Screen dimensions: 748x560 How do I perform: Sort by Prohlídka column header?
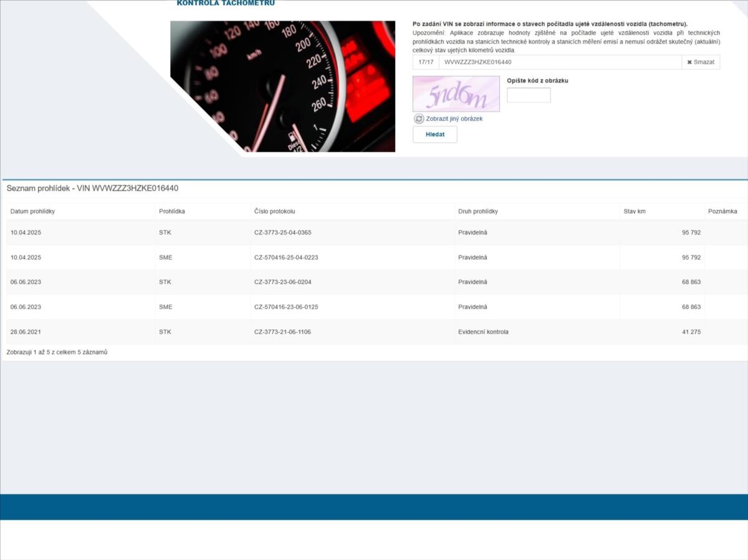[172, 211]
